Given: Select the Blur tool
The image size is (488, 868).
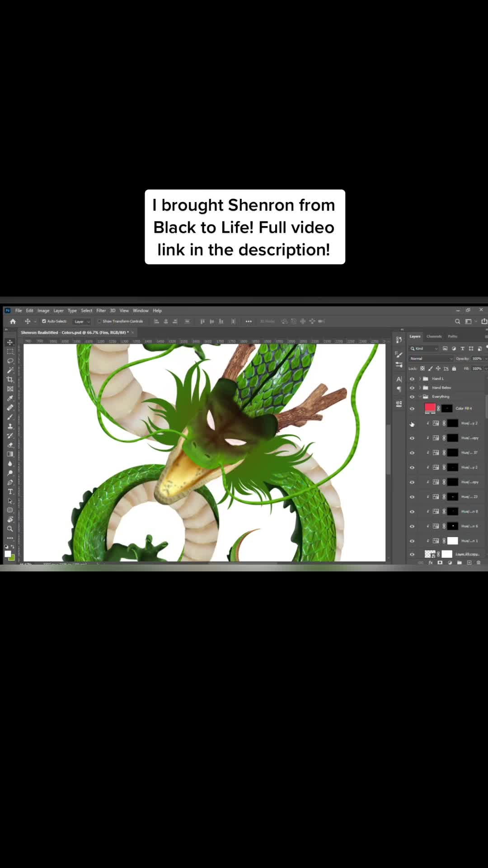Looking at the screenshot, I should (10, 463).
